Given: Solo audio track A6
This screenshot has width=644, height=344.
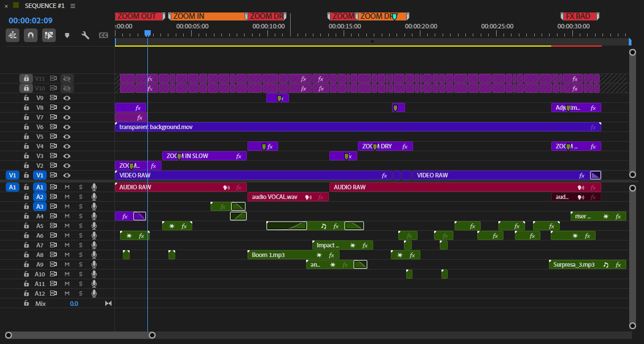Looking at the screenshot, I should point(81,235).
